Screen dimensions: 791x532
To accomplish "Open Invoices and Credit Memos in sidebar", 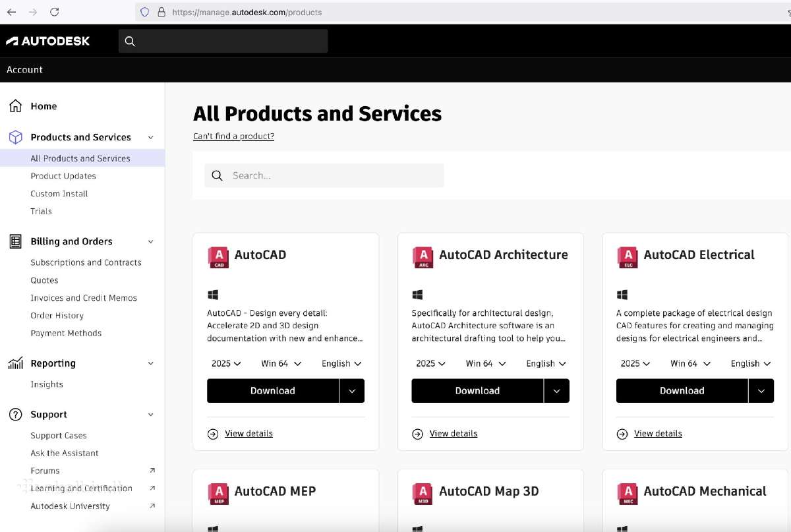I will point(84,298).
